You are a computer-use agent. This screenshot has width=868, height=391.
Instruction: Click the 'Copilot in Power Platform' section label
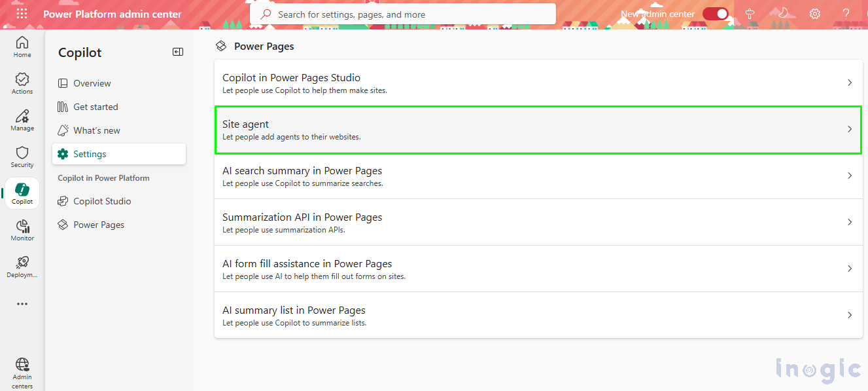(103, 178)
